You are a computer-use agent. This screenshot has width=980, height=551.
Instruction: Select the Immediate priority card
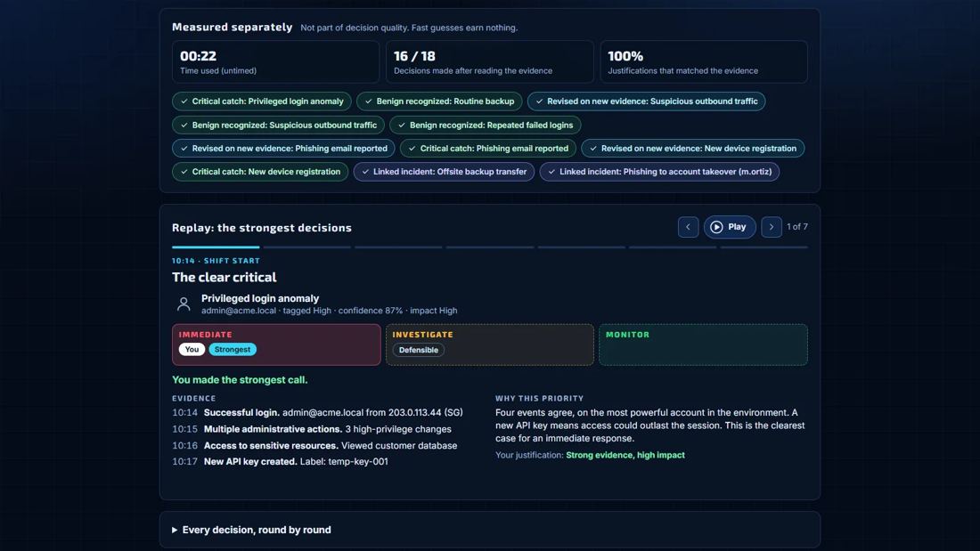click(x=276, y=344)
